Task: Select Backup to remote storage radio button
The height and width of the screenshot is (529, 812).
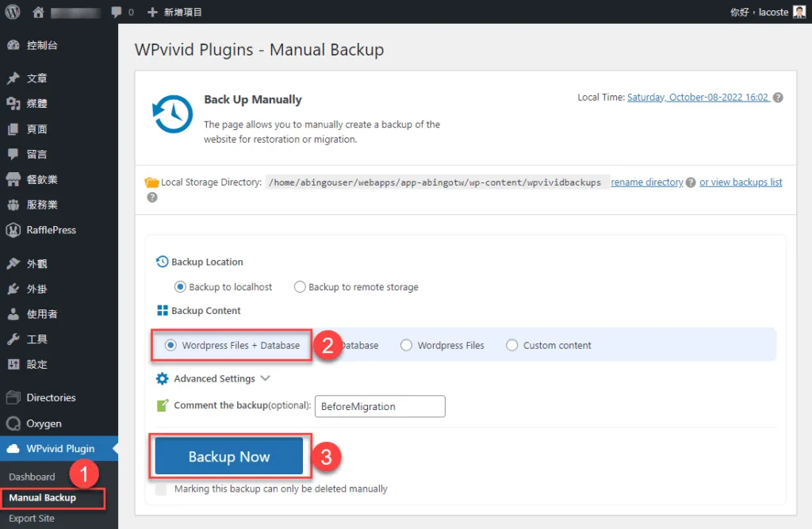Action: tap(299, 286)
